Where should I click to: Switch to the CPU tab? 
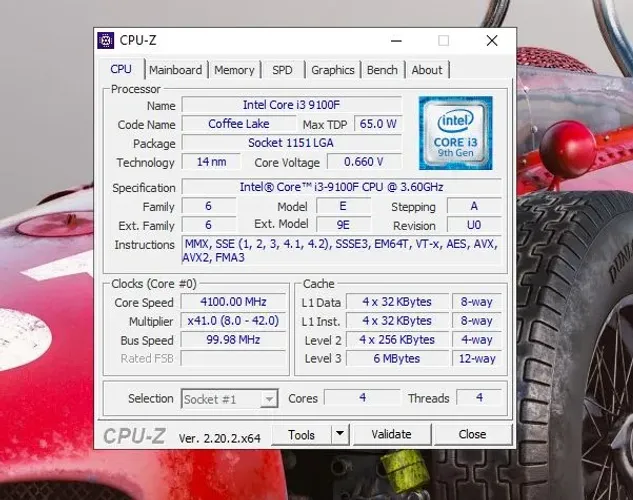pyautogui.click(x=121, y=69)
